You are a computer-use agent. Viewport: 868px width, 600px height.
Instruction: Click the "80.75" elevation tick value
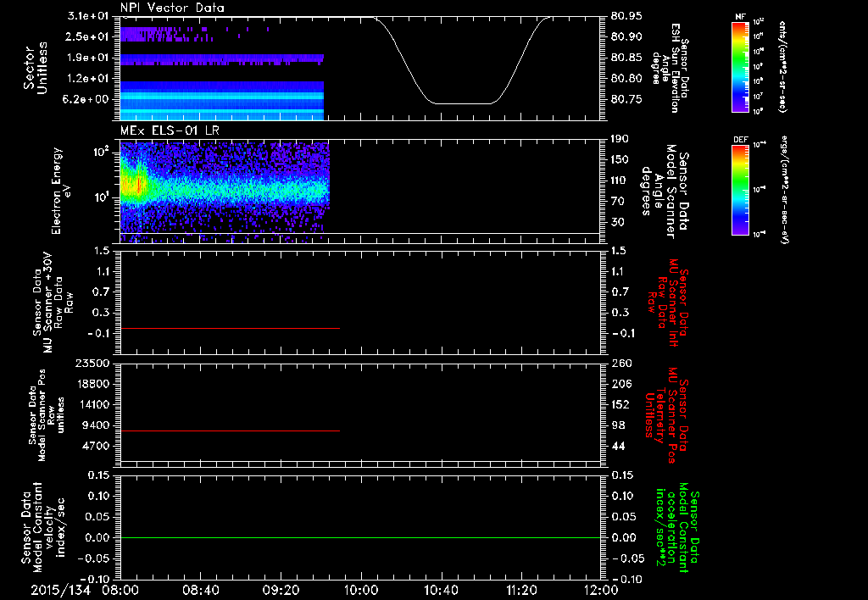tap(626, 99)
